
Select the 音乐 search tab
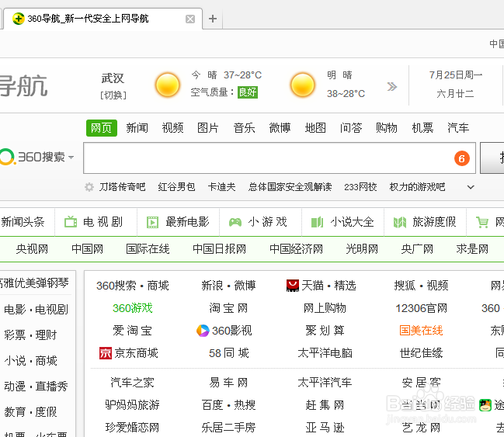pyautogui.click(x=244, y=128)
